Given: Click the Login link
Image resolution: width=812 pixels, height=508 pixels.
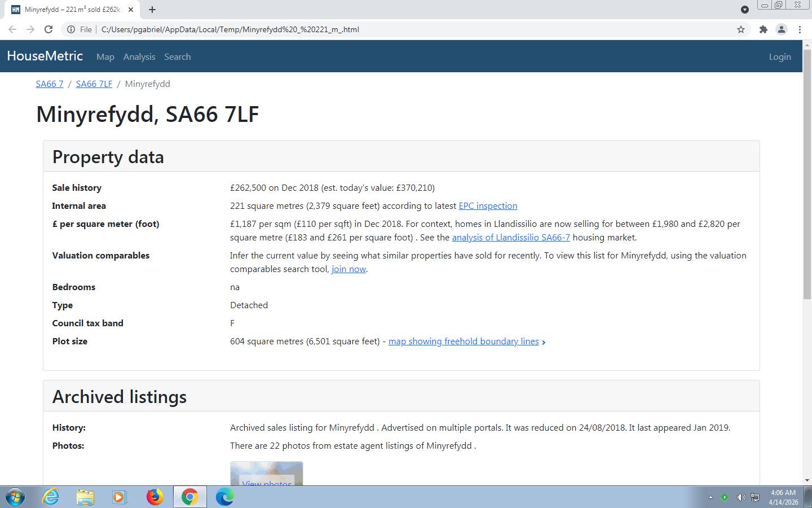Looking at the screenshot, I should [779, 57].
